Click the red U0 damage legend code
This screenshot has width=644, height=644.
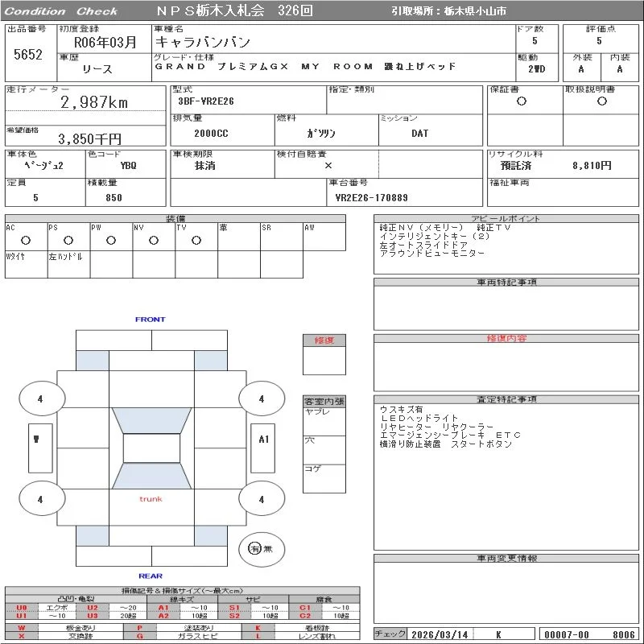[x=22, y=608]
